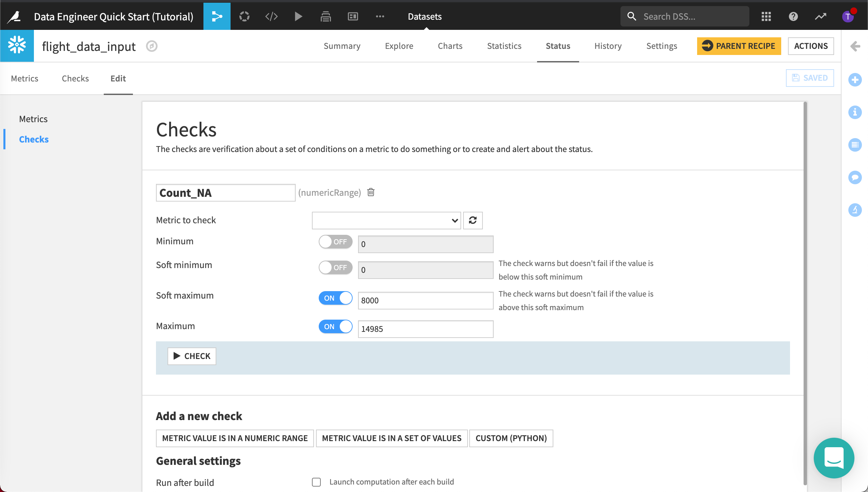Open the ACTIONS button

pos(811,46)
